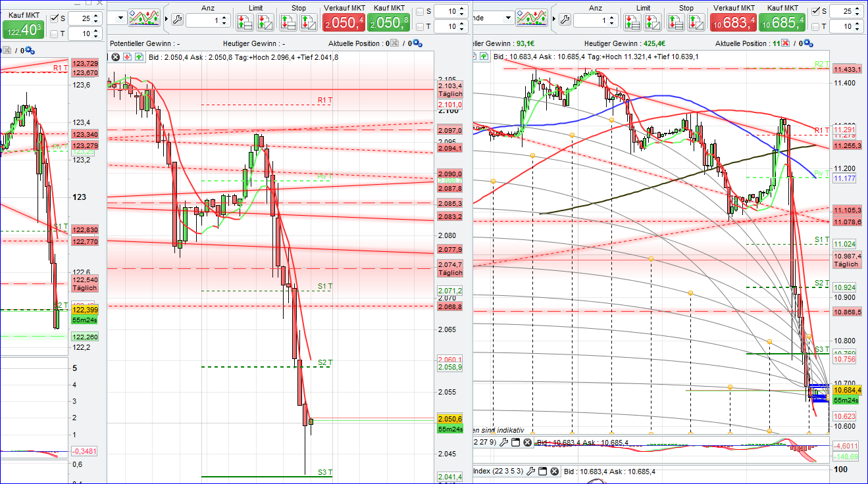This screenshot has width=868, height=484.
Task: Click the buy Stop order icon
Action: (x=288, y=21)
